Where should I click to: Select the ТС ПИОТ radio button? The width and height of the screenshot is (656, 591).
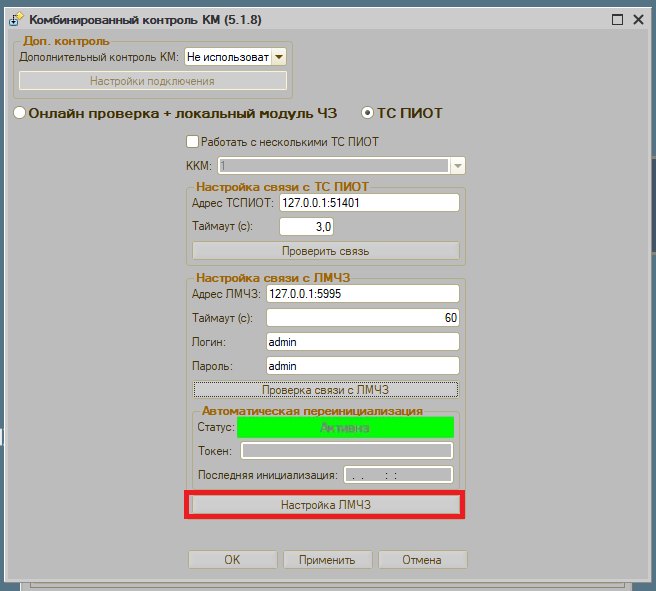(367, 113)
